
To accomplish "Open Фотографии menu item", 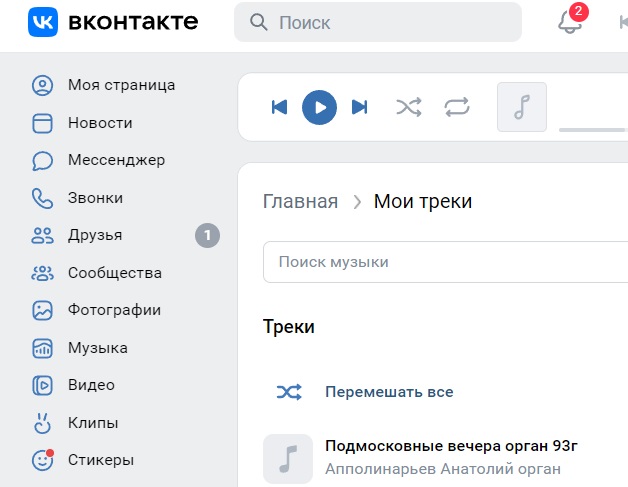I will (115, 310).
